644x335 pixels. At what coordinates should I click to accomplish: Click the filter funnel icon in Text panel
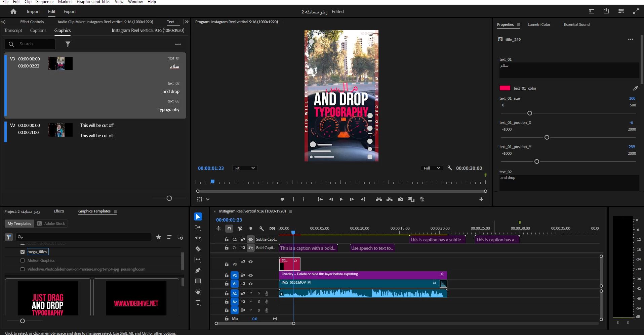click(68, 44)
